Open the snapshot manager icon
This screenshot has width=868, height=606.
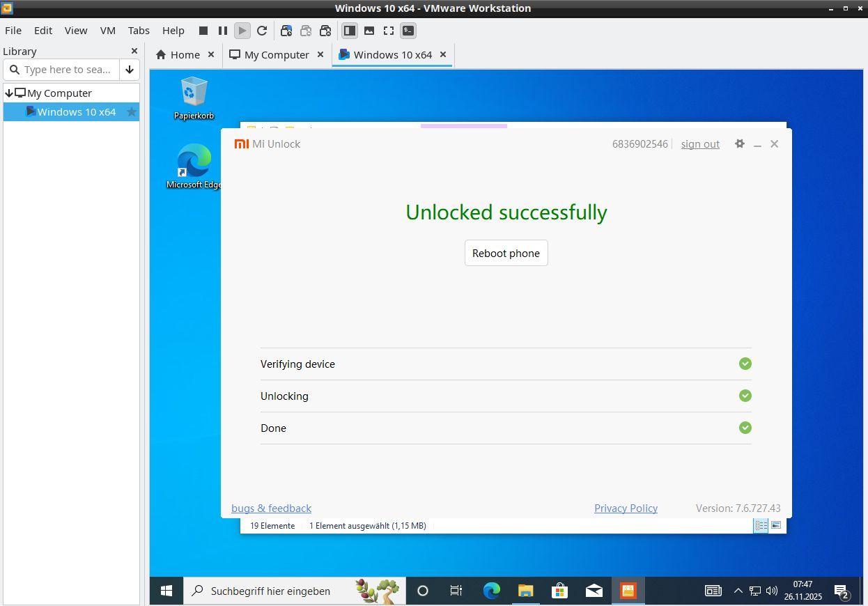pos(325,31)
